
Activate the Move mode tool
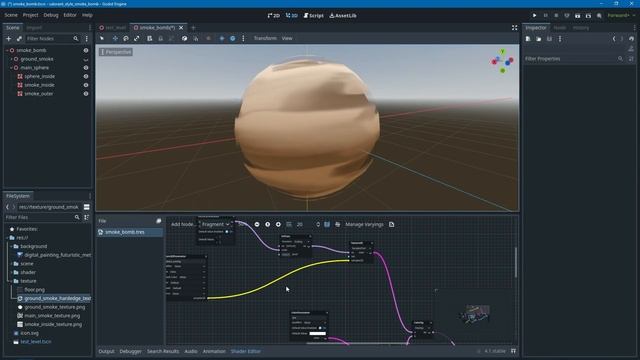pos(115,38)
